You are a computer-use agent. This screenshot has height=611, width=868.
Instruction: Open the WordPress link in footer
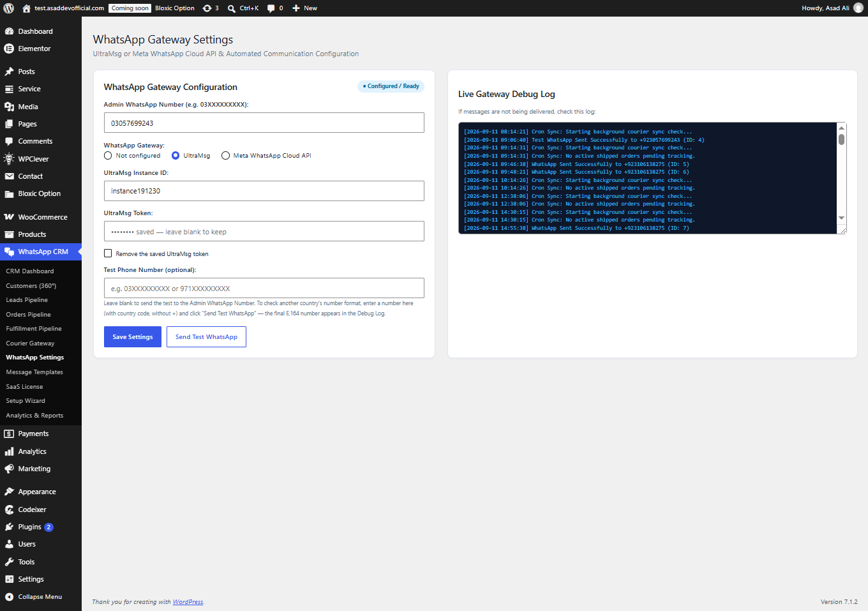click(188, 602)
